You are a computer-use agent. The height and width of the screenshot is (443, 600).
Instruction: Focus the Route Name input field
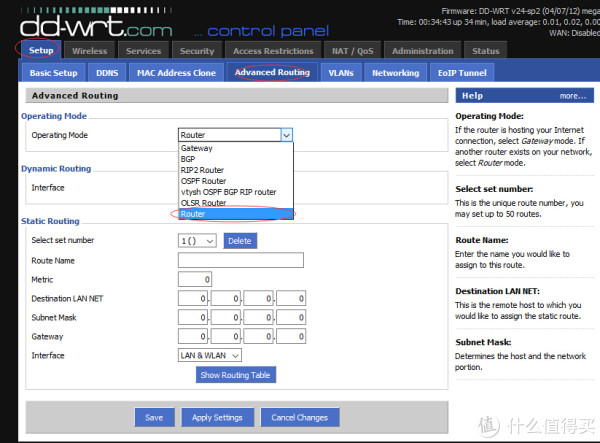point(241,260)
